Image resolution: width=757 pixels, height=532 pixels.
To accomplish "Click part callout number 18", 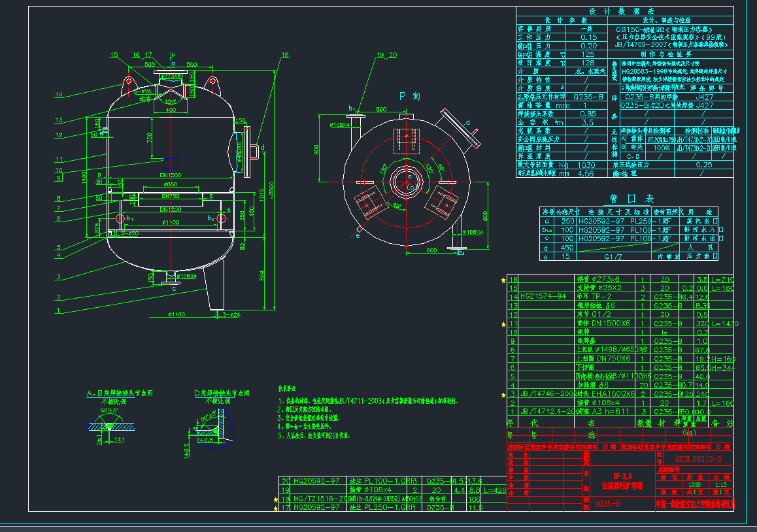I will [284, 55].
